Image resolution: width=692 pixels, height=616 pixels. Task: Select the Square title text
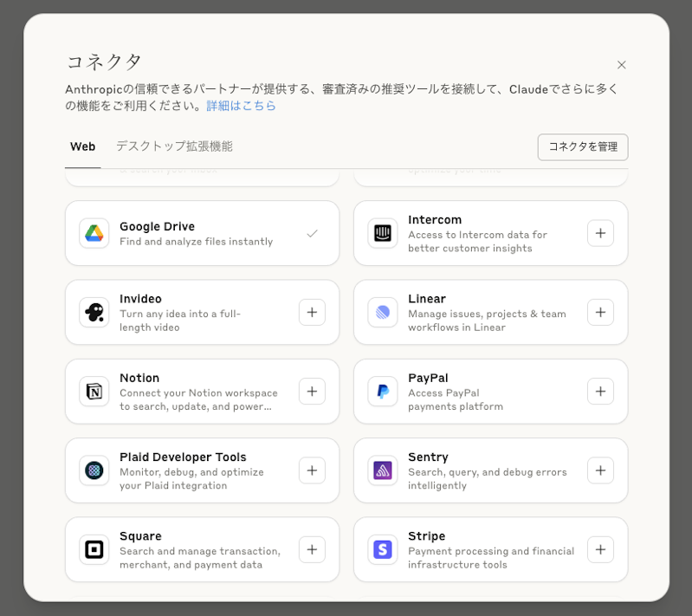click(140, 536)
